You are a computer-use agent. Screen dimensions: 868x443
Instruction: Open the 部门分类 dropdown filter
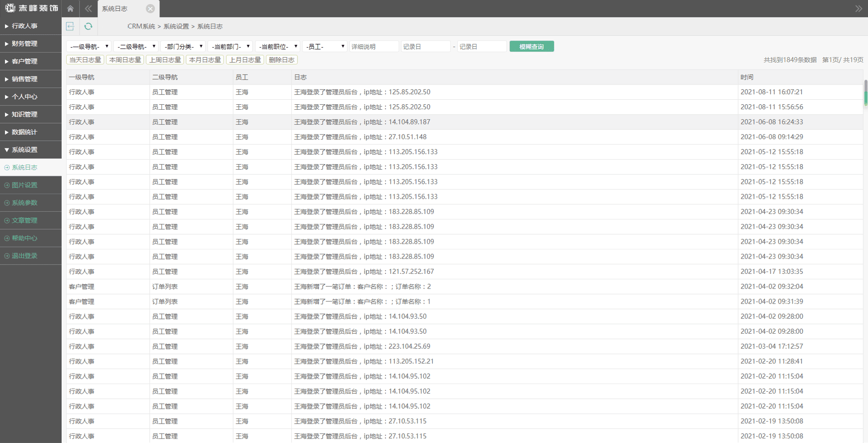pos(183,47)
